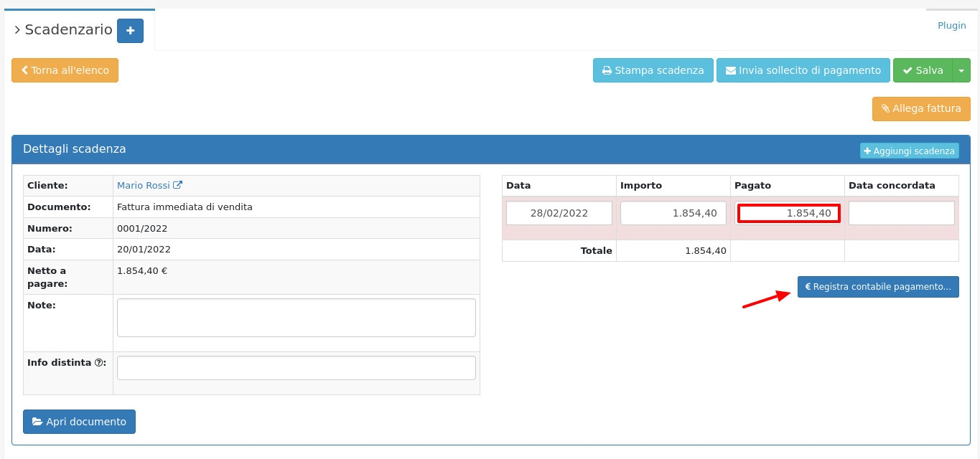Click the empty Data concordata field

(x=902, y=213)
